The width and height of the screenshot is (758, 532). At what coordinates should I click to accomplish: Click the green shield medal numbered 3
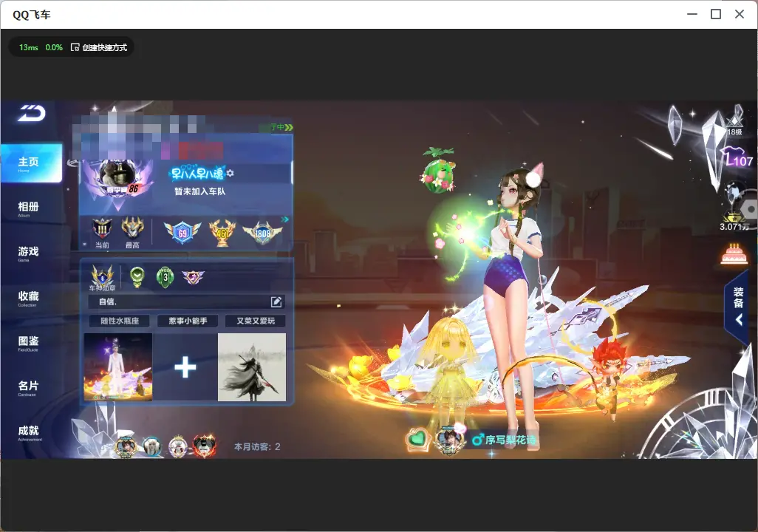tap(165, 277)
